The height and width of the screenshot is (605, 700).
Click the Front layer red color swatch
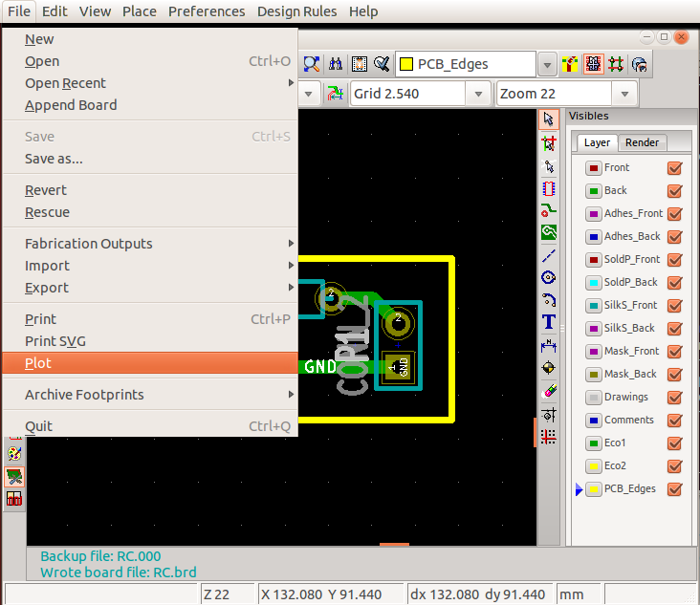coord(593,168)
